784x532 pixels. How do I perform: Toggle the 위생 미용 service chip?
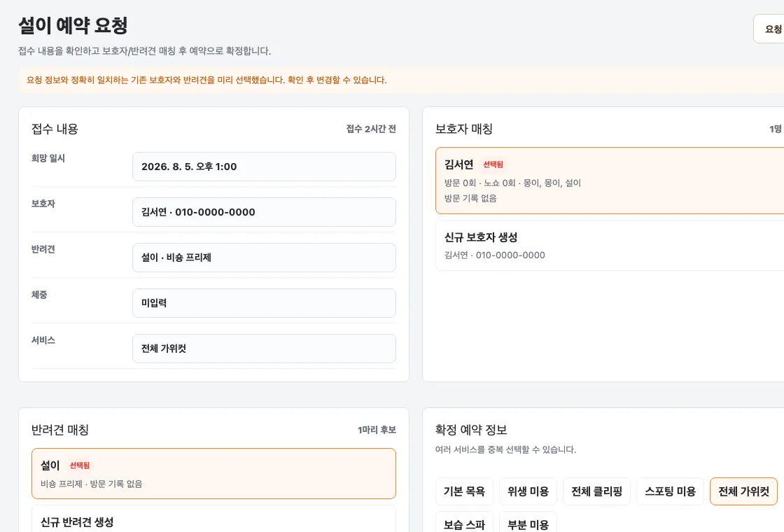528,491
